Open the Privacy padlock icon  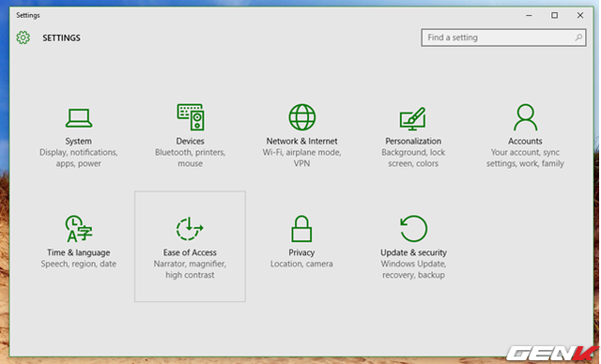pyautogui.click(x=301, y=229)
